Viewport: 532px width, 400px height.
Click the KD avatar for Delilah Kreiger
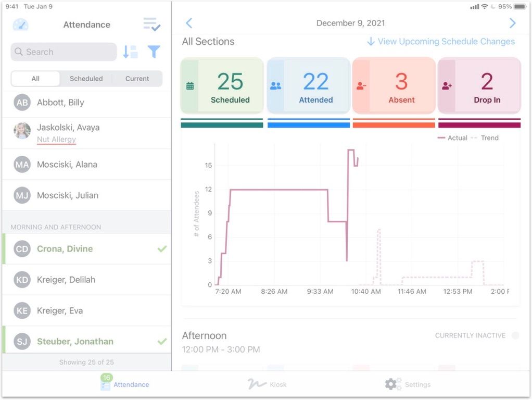22,280
